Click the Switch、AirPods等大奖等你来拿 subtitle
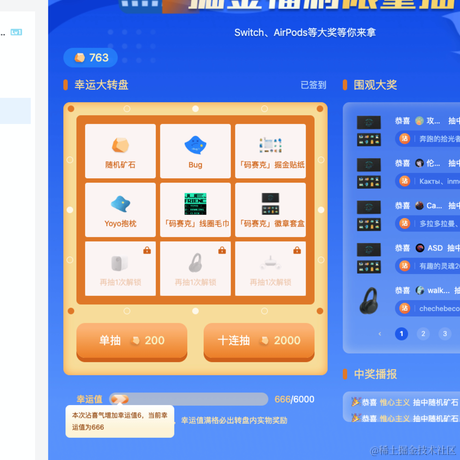The height and width of the screenshot is (460, 460). [305, 33]
